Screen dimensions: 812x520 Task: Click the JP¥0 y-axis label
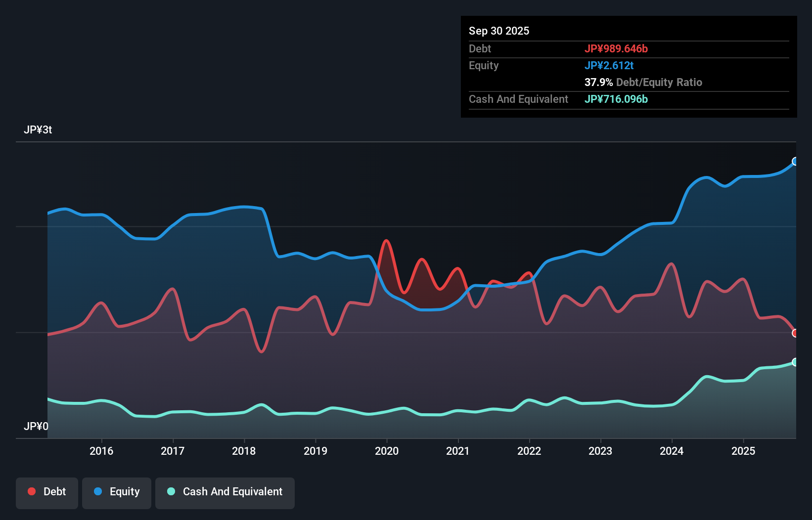tap(36, 427)
